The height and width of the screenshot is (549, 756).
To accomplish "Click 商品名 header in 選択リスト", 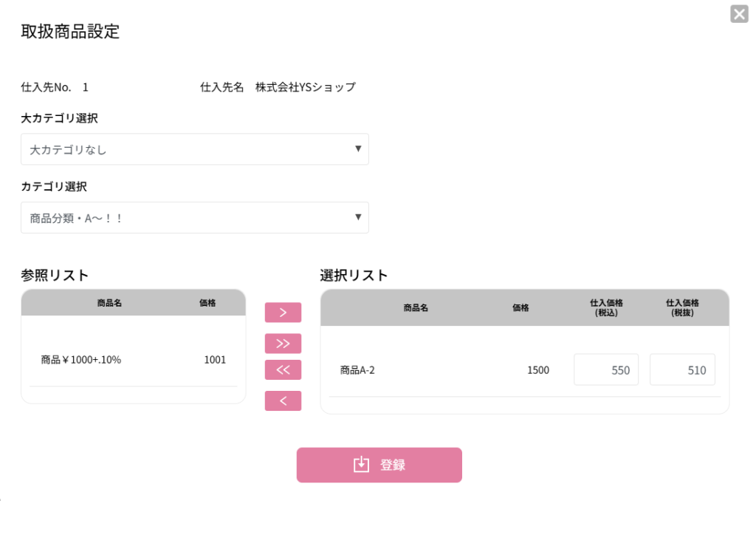I will click(x=416, y=308).
